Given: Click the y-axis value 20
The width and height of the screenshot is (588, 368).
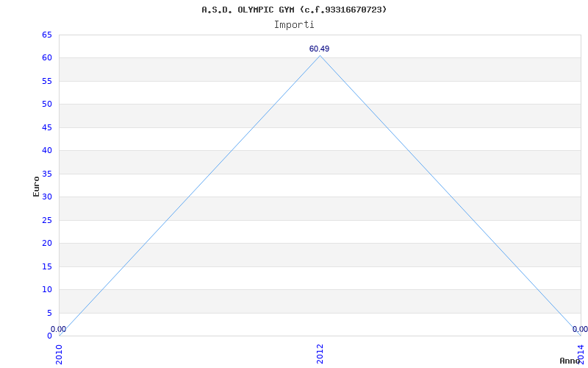Looking at the screenshot, I should click(x=47, y=244).
